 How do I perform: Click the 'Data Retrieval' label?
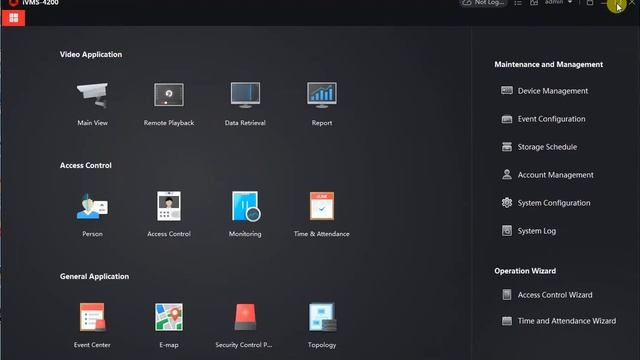[245, 123]
